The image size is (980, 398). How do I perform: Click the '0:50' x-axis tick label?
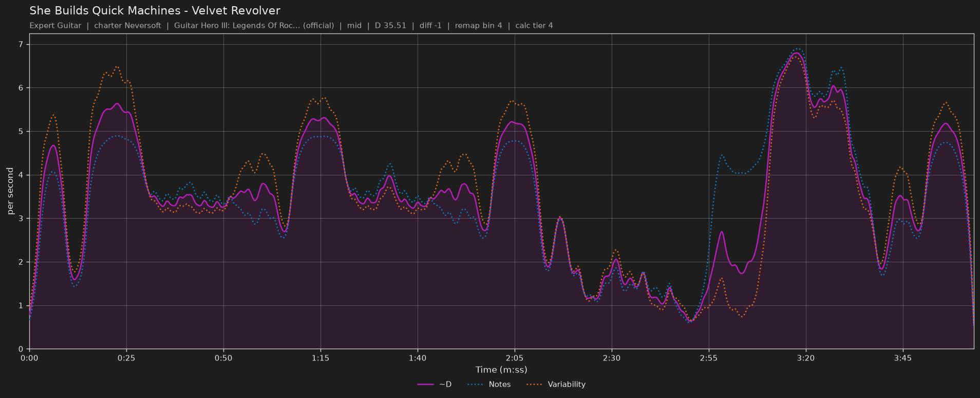tap(223, 358)
